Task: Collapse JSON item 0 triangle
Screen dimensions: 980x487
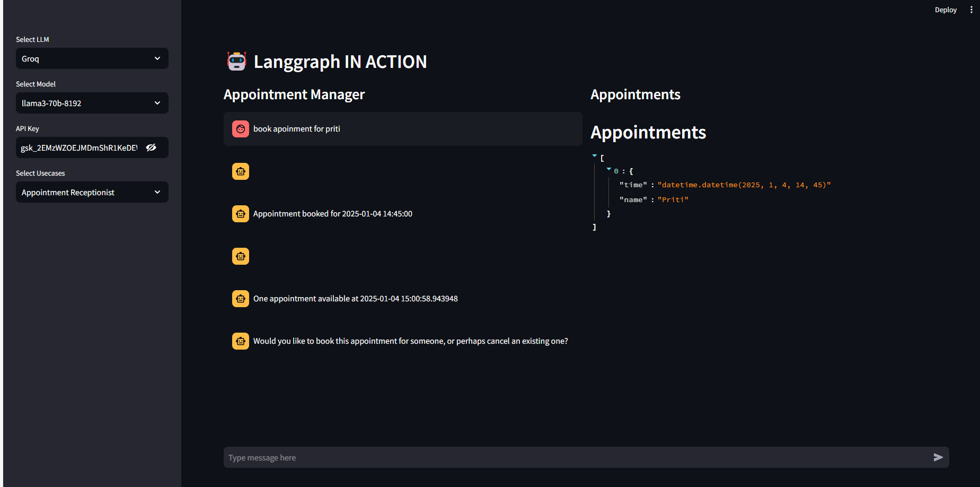Action: 608,169
